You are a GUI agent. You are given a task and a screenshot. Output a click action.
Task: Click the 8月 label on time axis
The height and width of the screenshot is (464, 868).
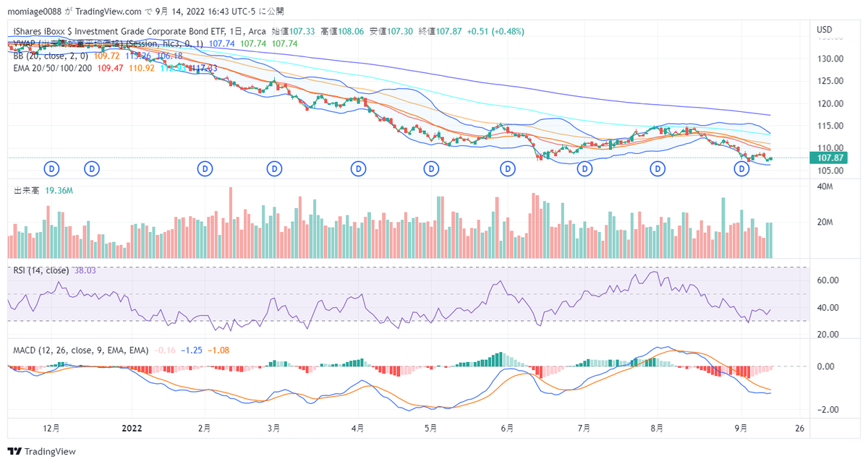pos(657,429)
